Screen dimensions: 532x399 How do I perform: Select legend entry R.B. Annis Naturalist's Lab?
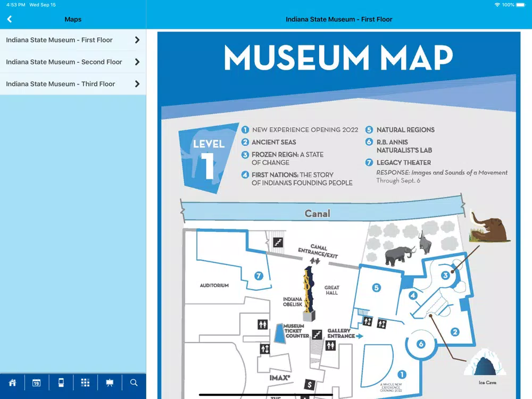tap(398, 146)
